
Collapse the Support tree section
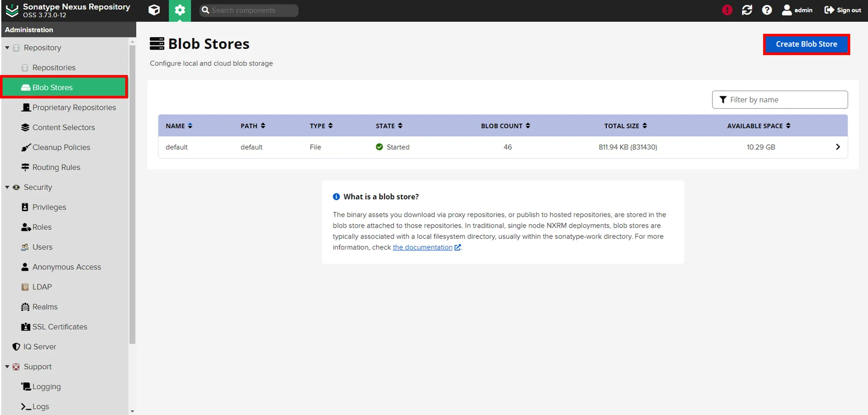pyautogui.click(x=7, y=367)
